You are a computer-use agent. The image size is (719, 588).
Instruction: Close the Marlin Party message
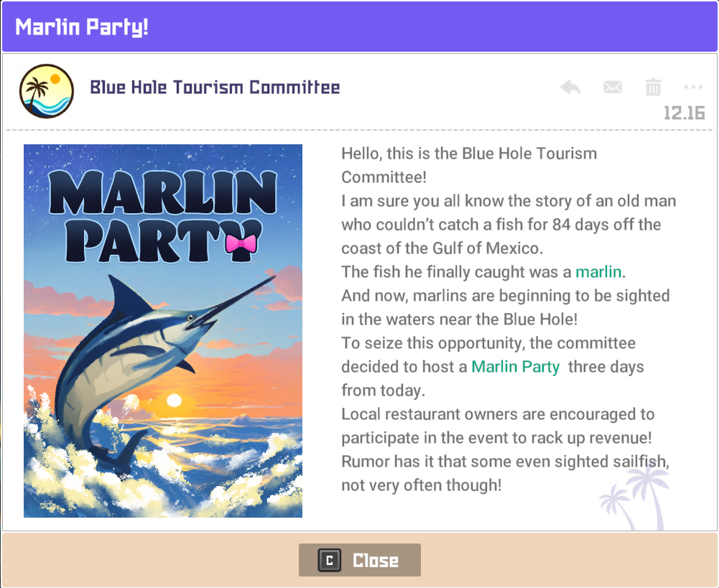pos(359,560)
